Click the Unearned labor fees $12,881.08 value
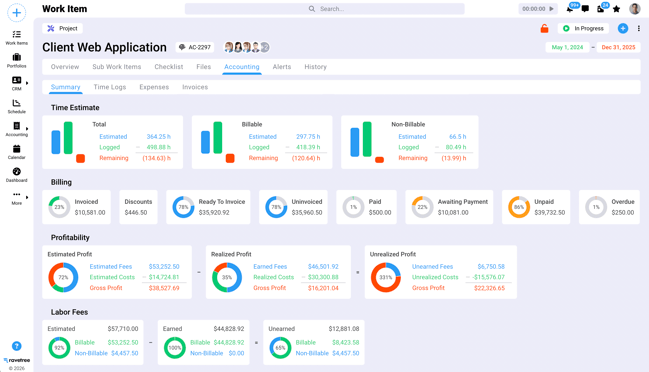Image resolution: width=649 pixels, height=372 pixels. [x=344, y=329]
